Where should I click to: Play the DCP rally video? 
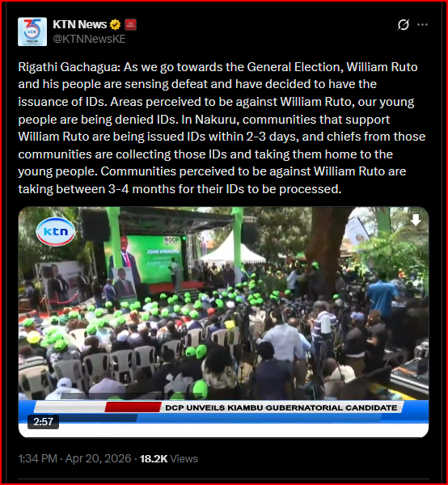(223, 322)
